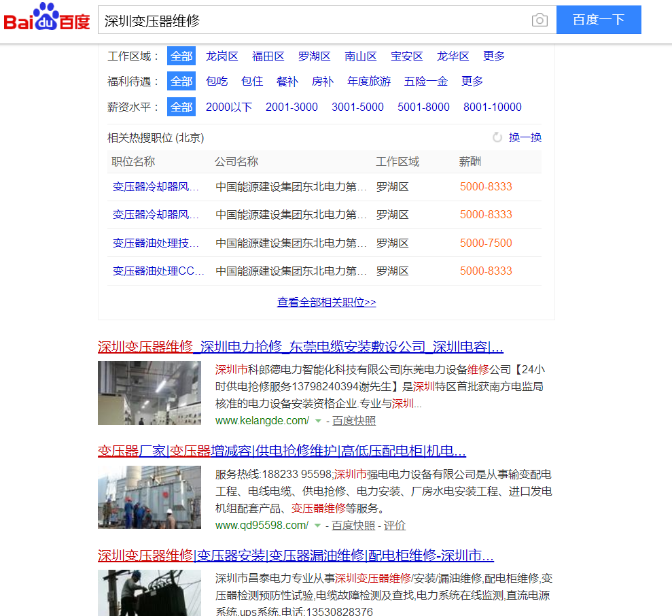Click 换一换 to refresh job list
The height and width of the screenshot is (616, 672).
click(525, 137)
